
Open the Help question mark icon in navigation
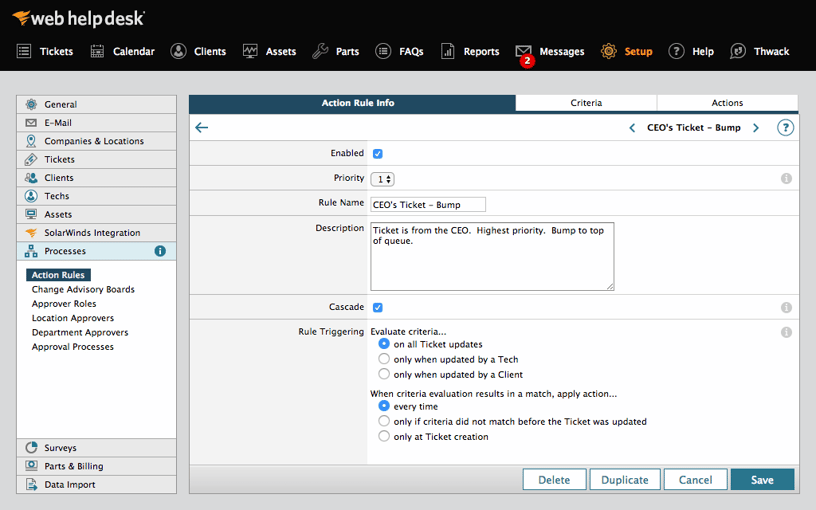pyautogui.click(x=676, y=51)
